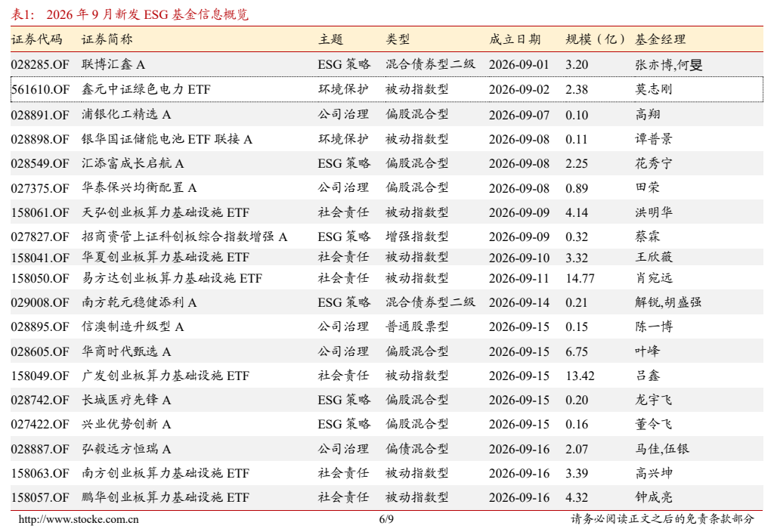Click fund name 联博汇鑫 A
This screenshot has width=774, height=532.
(x=113, y=65)
